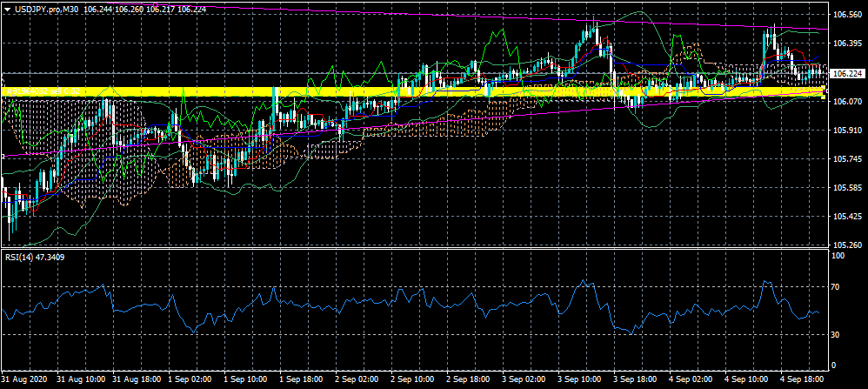Click the #91964032 sell 0.02 order label
The image size is (868, 389).
point(42,91)
